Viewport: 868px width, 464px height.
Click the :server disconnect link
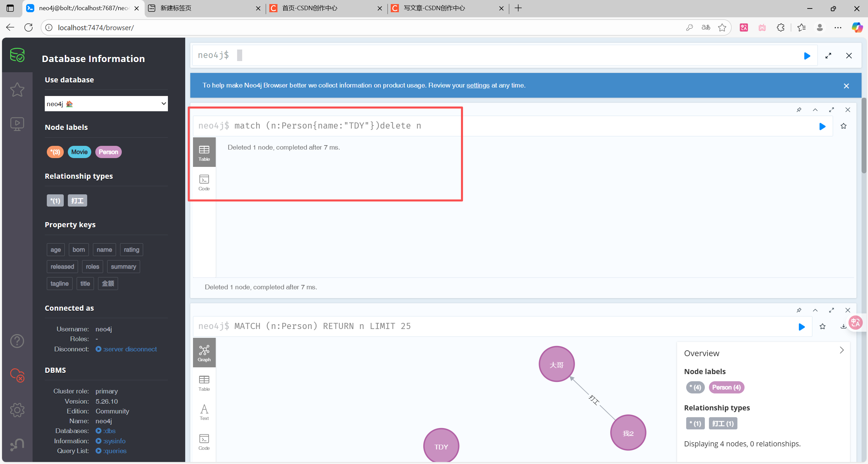pyautogui.click(x=130, y=349)
